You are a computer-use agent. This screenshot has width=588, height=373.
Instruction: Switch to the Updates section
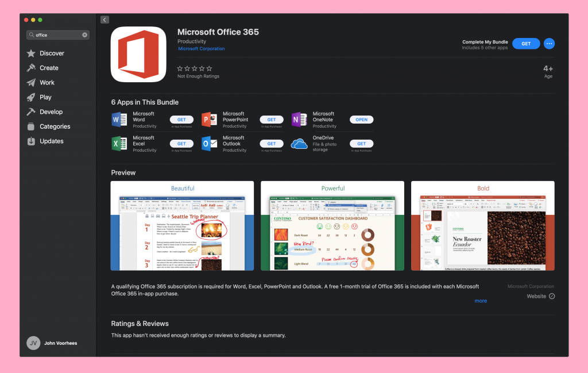tap(51, 141)
